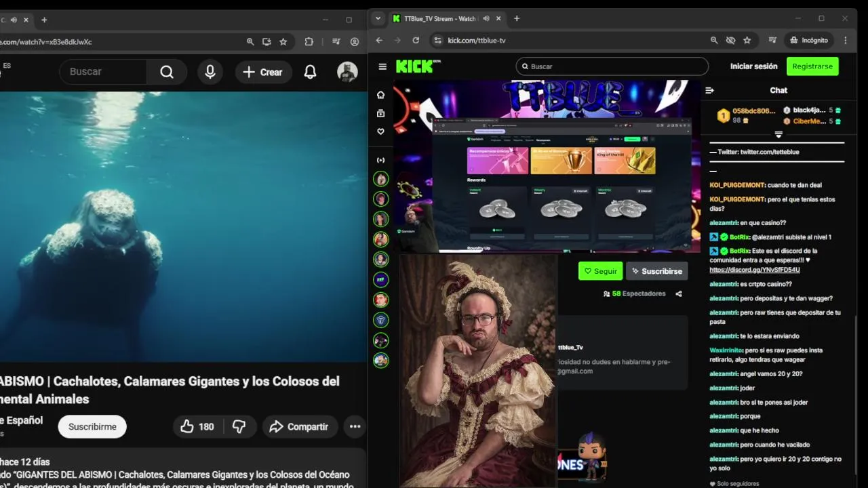
Task: Click the Kick logo
Action: point(418,66)
